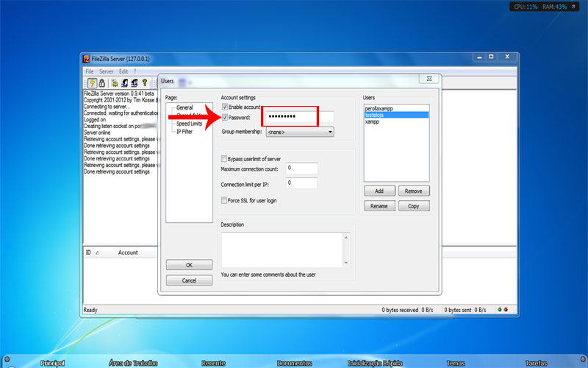The height and width of the screenshot is (368, 588).
Task: Click the Maximum connection count field
Action: click(x=302, y=169)
